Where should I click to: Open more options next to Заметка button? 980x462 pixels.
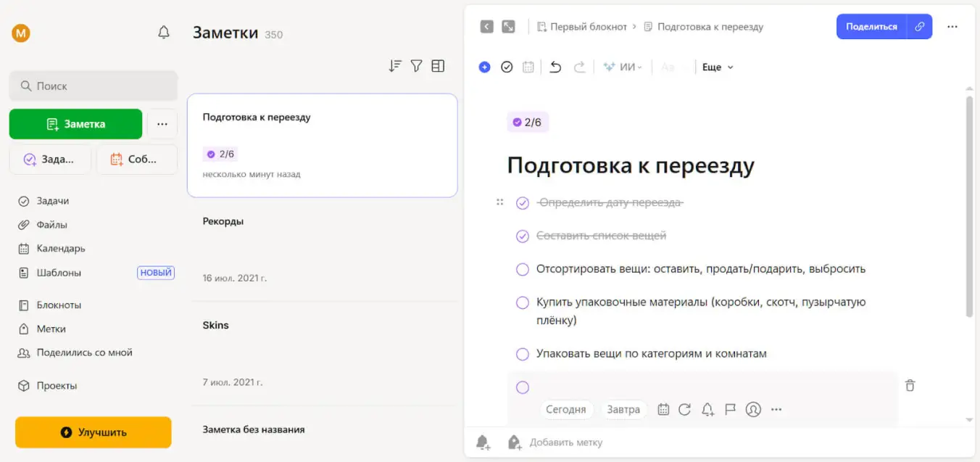(x=162, y=124)
